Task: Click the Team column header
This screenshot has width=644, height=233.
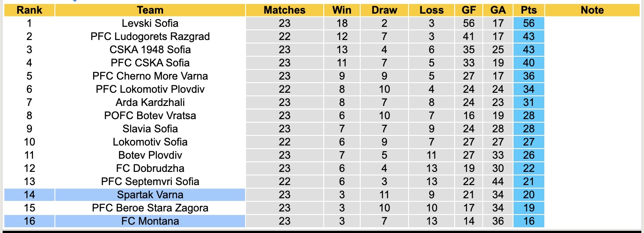Action: [150, 10]
